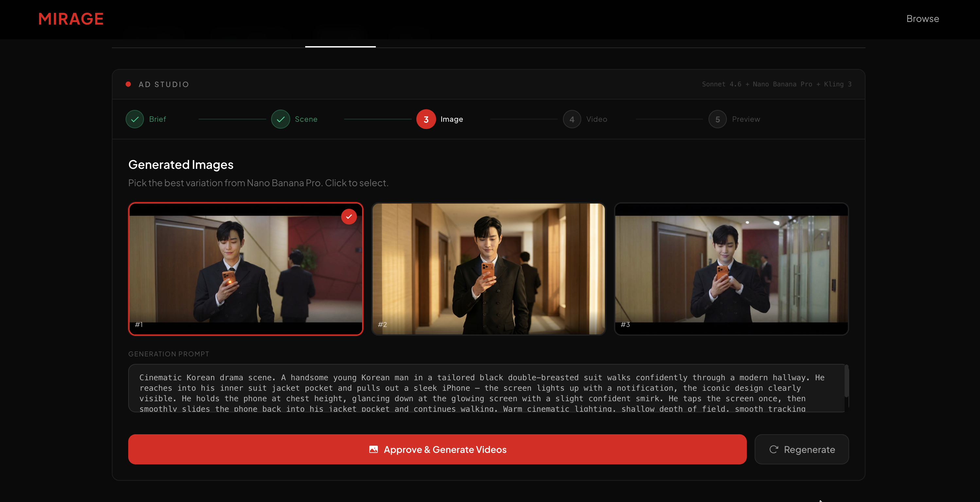980x502 pixels.
Task: Click the generation prompt scrollbar
Action: 846,381
